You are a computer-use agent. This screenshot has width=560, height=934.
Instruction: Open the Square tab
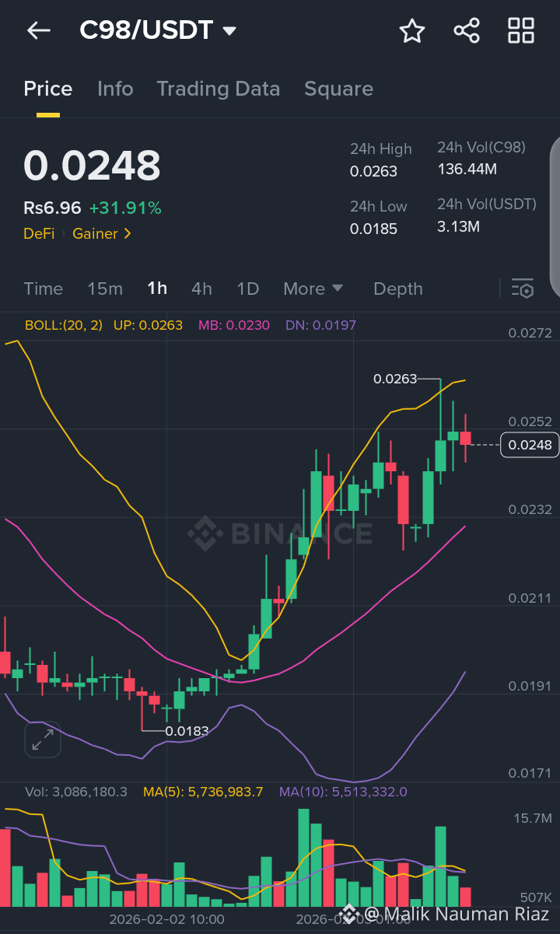tap(338, 89)
